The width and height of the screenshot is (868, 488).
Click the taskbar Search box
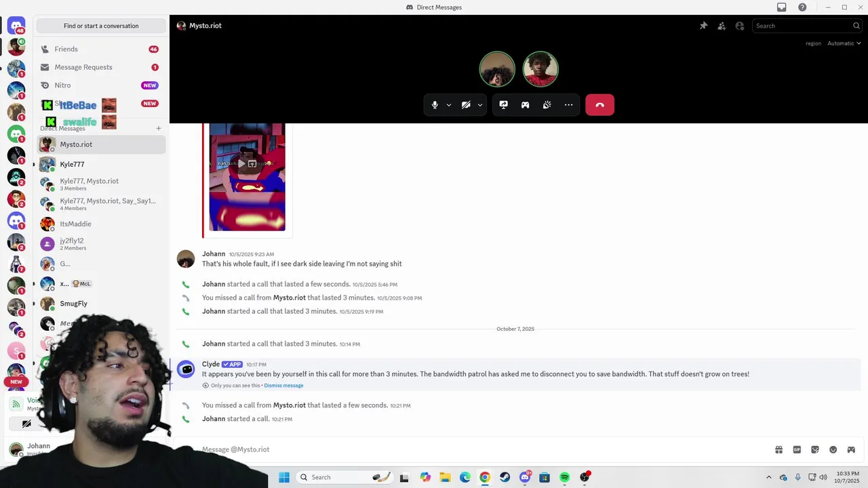click(x=345, y=477)
